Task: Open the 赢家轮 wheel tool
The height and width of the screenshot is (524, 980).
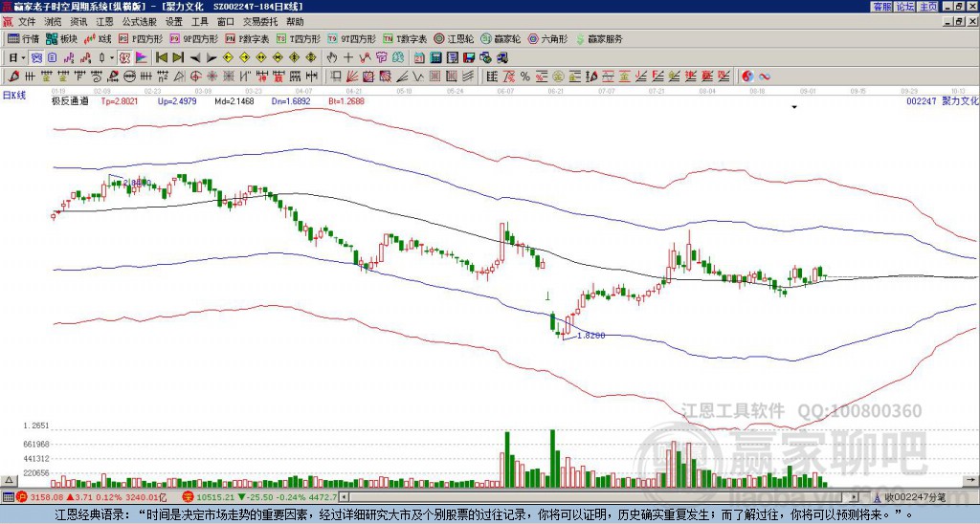Action: (x=501, y=38)
